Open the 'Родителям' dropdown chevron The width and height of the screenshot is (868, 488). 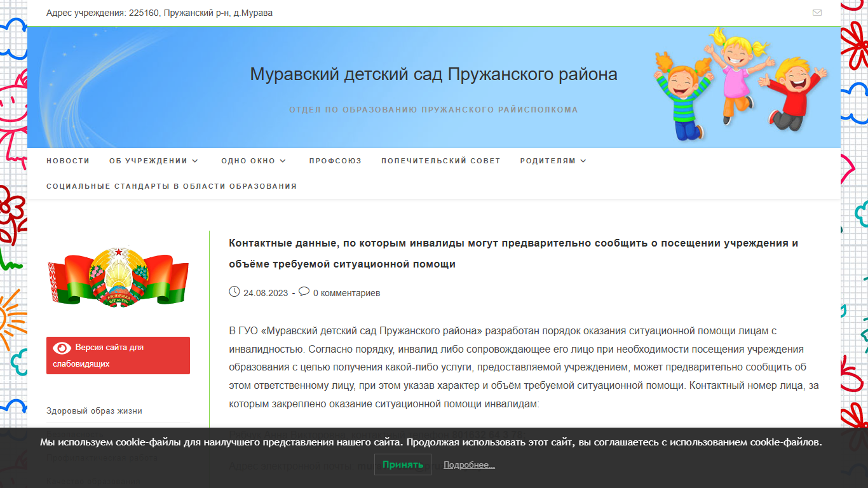point(583,161)
